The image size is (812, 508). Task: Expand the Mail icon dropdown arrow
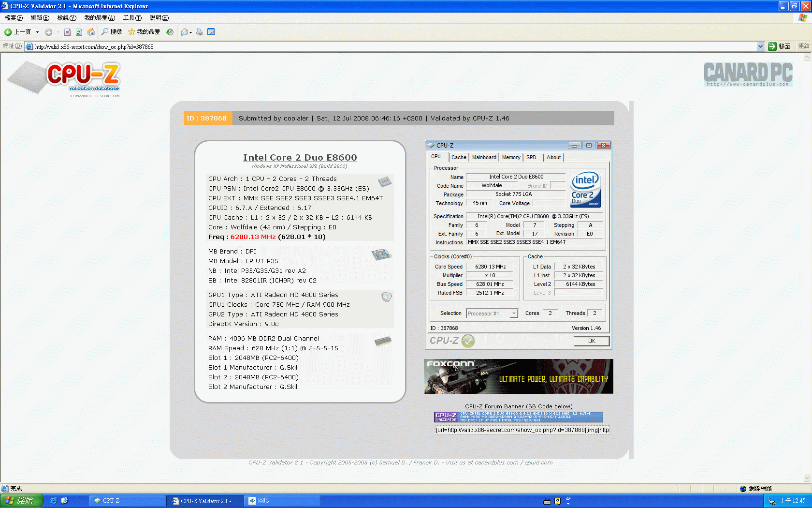pos(190,32)
